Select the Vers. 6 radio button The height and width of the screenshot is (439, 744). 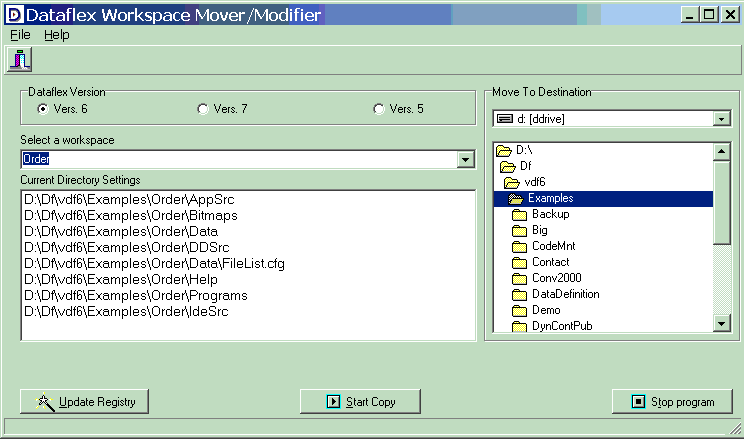43,109
